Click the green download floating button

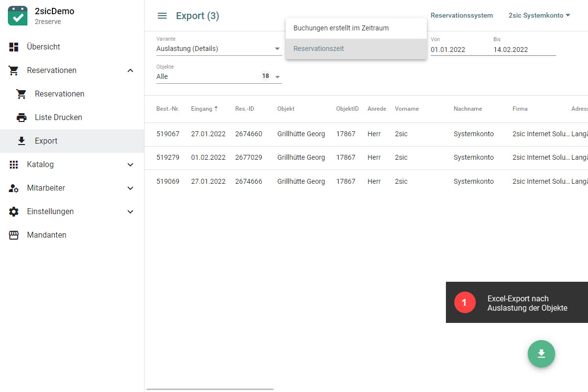point(541,353)
